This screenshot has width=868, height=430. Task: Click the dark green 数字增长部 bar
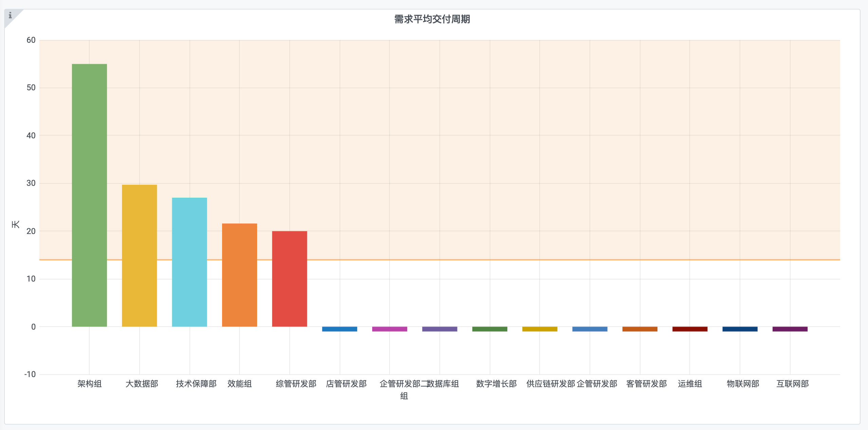point(490,329)
